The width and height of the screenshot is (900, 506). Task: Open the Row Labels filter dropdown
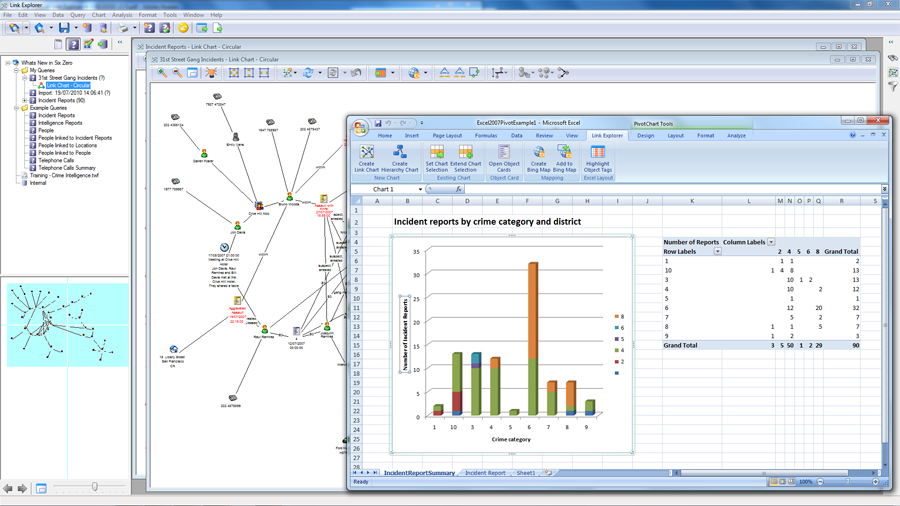tap(717, 252)
